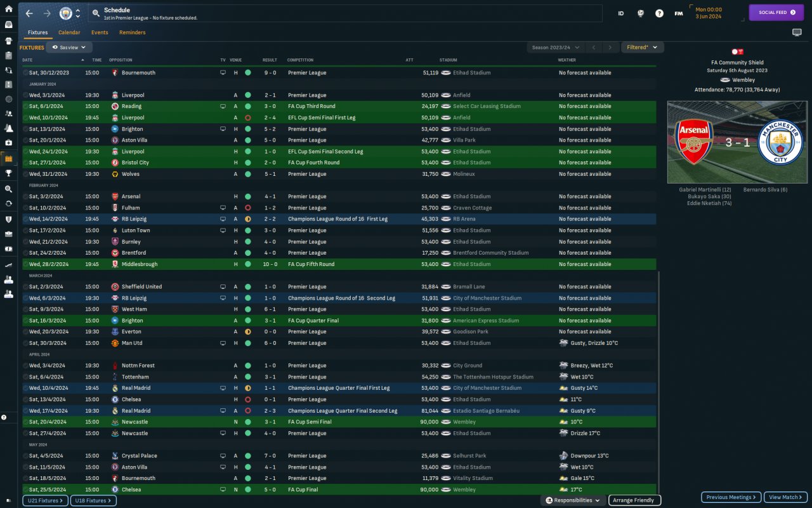This screenshot has height=508, width=812.
Task: Click the swap-arrows icon in the sidebar
Action: coord(9,70)
